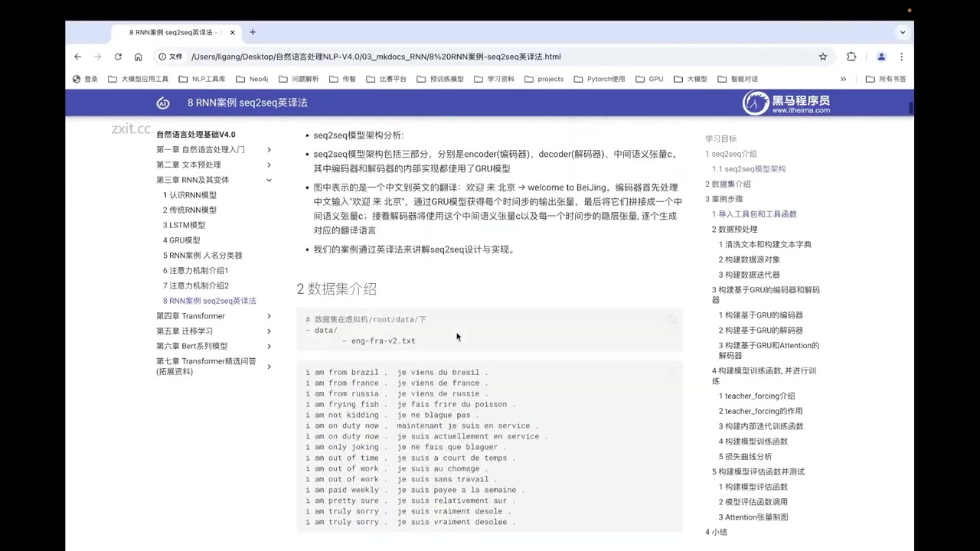Bookmark page with star icon
Screen dimensions: 980x551
click(x=823, y=57)
